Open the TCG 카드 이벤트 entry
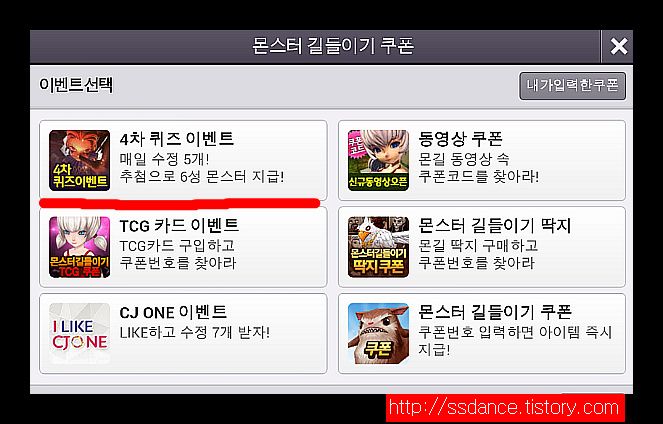The width and height of the screenshot is (663, 424). (183, 247)
